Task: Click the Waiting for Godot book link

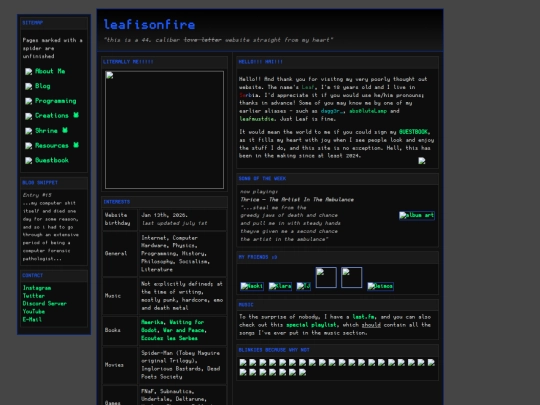Action: (x=173, y=326)
